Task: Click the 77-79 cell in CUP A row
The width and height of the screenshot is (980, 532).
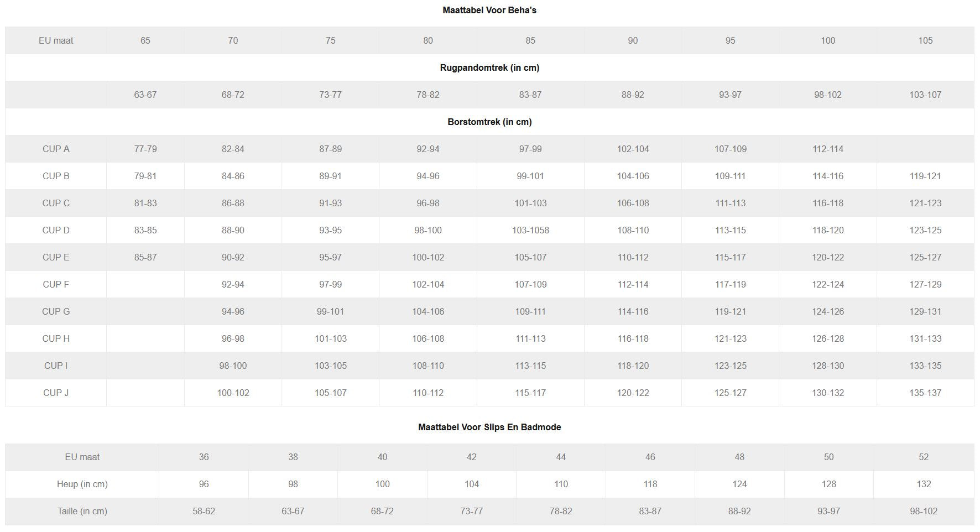Action: coord(145,149)
